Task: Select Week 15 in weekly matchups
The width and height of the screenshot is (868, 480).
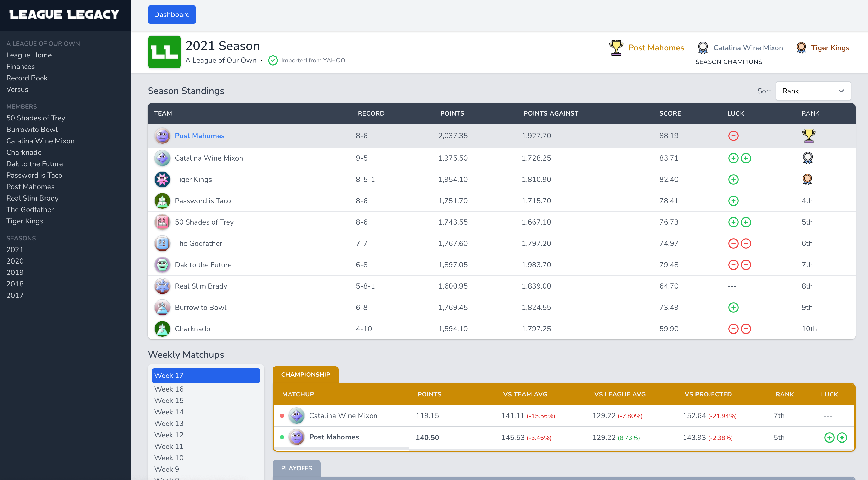Action: point(169,400)
